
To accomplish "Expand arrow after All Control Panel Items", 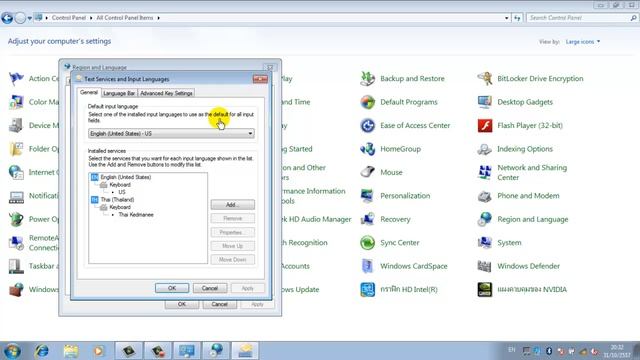I will tap(158, 18).
